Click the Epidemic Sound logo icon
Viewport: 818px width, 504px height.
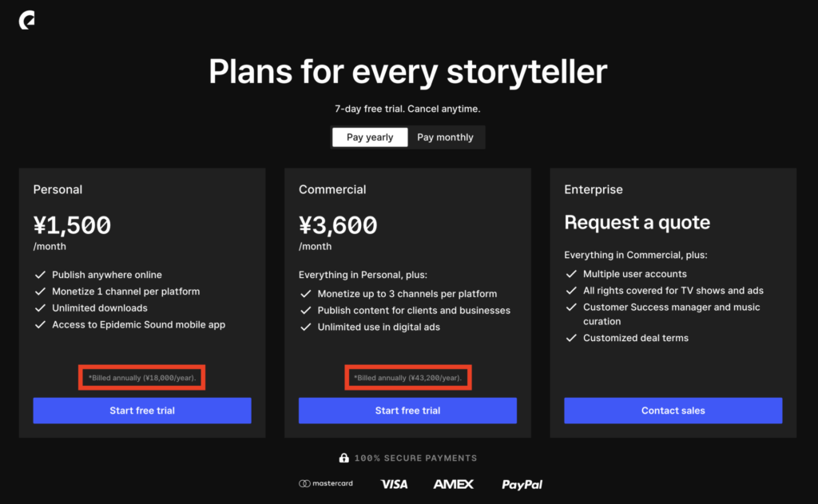[26, 20]
